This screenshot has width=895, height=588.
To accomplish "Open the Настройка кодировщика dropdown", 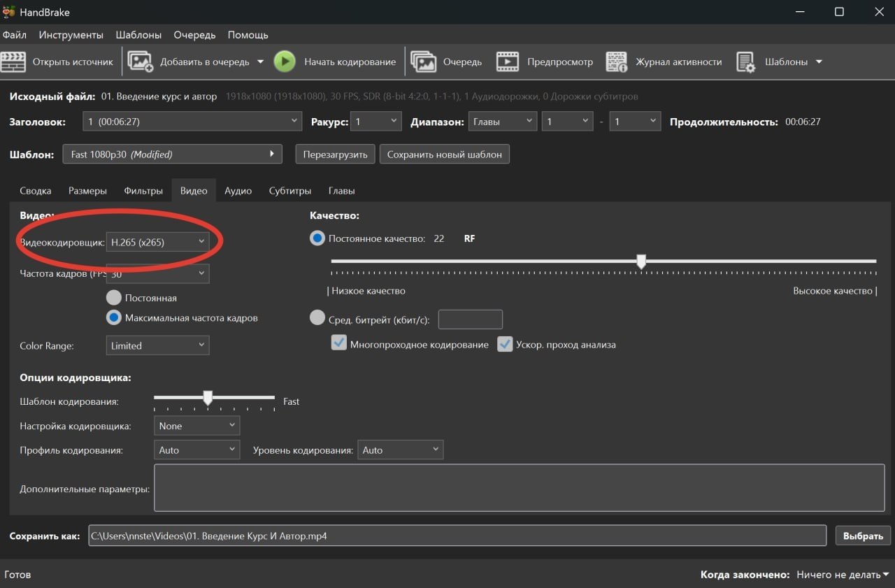I will (196, 426).
